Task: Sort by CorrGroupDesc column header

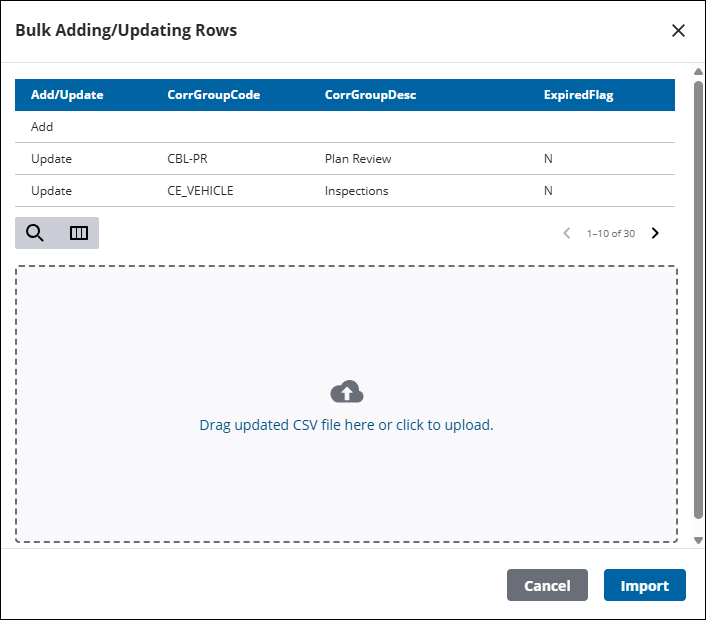Action: tap(370, 95)
